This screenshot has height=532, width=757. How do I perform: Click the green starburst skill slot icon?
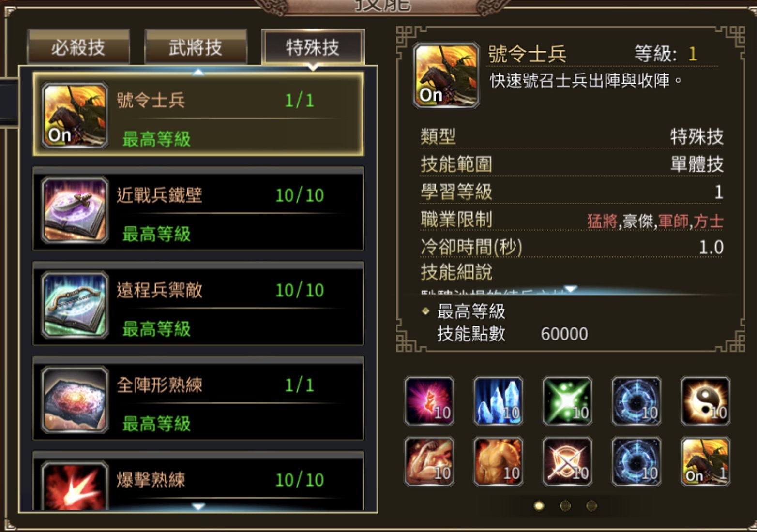(x=567, y=401)
